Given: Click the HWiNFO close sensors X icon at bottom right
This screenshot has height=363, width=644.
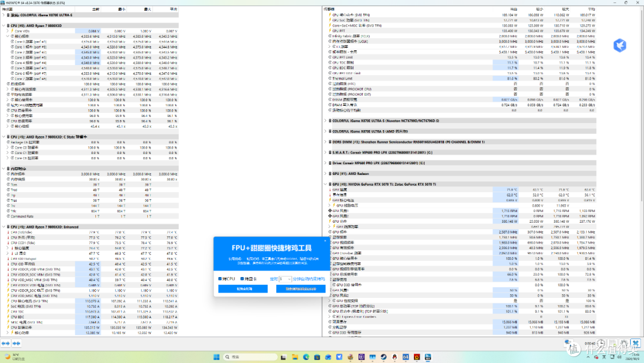Looking at the screenshot, I should coord(636,343).
